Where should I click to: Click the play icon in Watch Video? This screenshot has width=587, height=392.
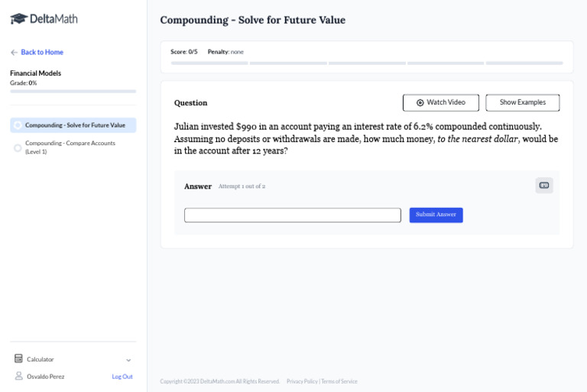tap(420, 102)
